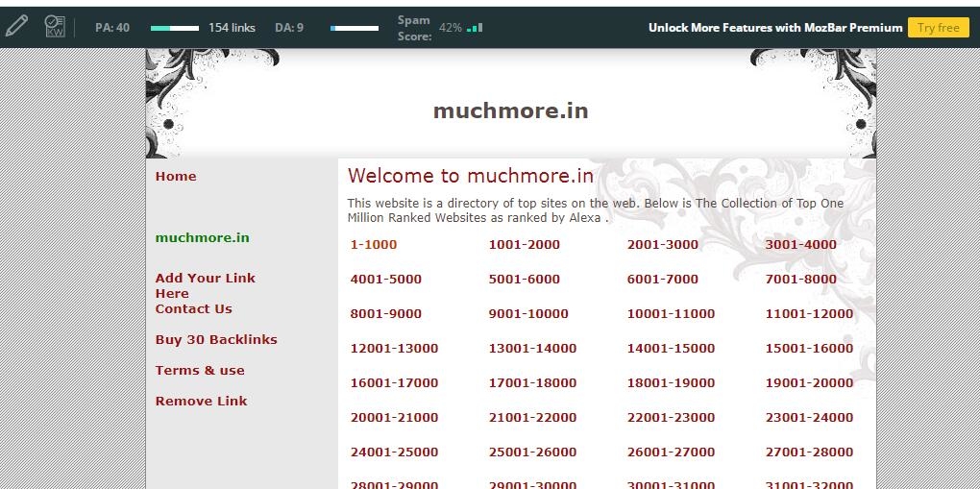980x489 pixels.
Task: Click the Remove Link sidebar item
Action: 201,402
